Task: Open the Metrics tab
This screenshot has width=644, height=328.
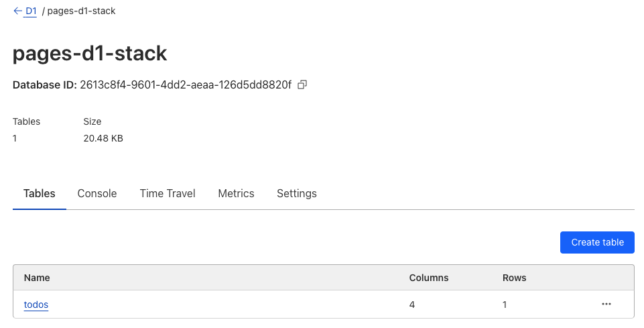Action: (x=236, y=193)
